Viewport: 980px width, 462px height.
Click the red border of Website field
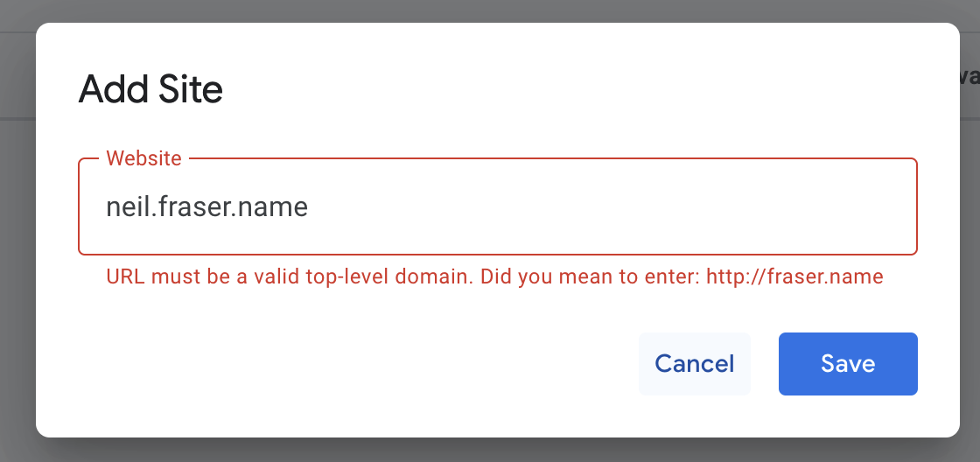coord(498,255)
